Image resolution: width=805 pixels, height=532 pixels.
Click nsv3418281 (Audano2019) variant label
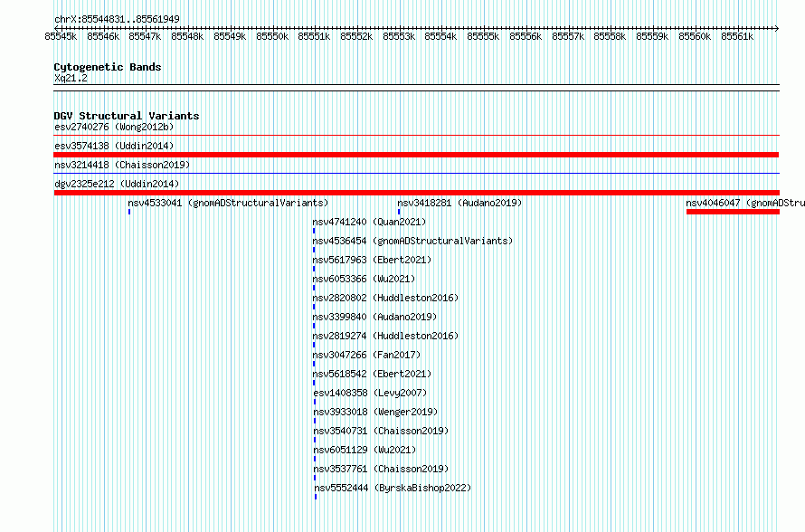click(x=459, y=203)
